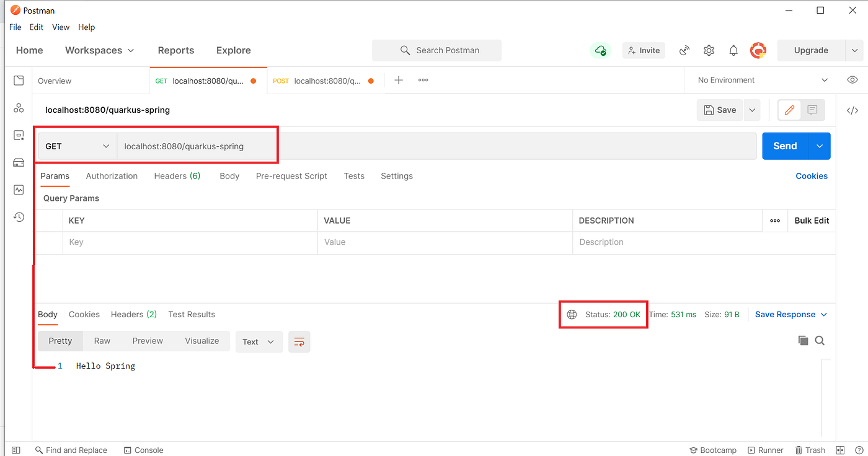Open the View menu
This screenshot has width=868, height=456.
[61, 27]
